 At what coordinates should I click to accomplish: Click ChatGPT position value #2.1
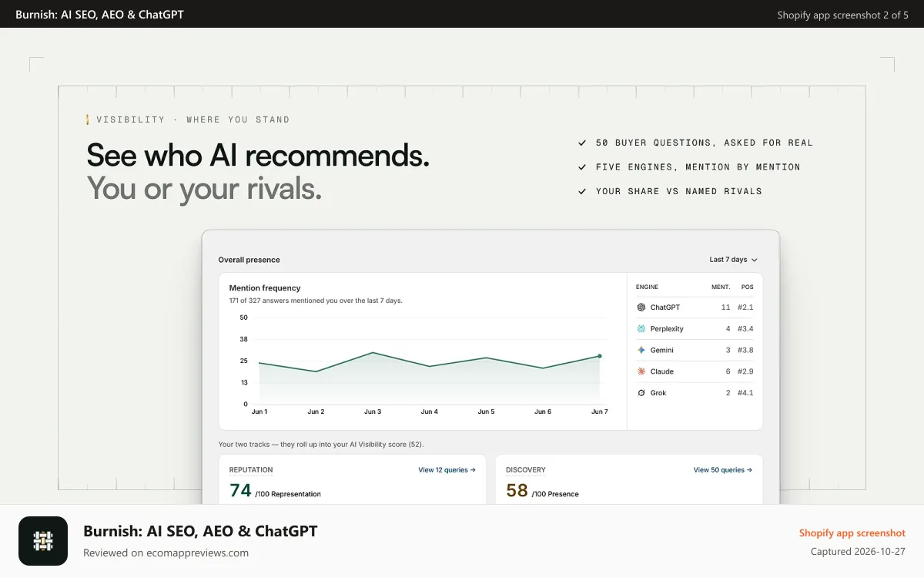pos(745,307)
